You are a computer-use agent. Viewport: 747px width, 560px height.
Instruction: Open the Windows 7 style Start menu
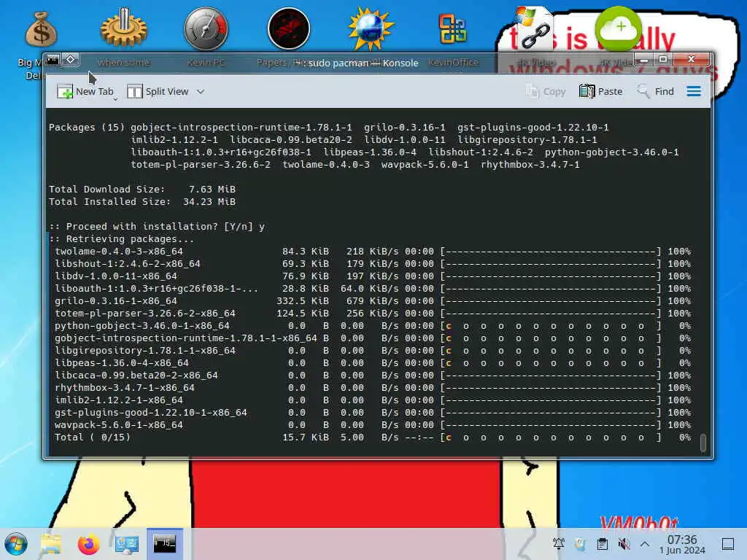16,544
